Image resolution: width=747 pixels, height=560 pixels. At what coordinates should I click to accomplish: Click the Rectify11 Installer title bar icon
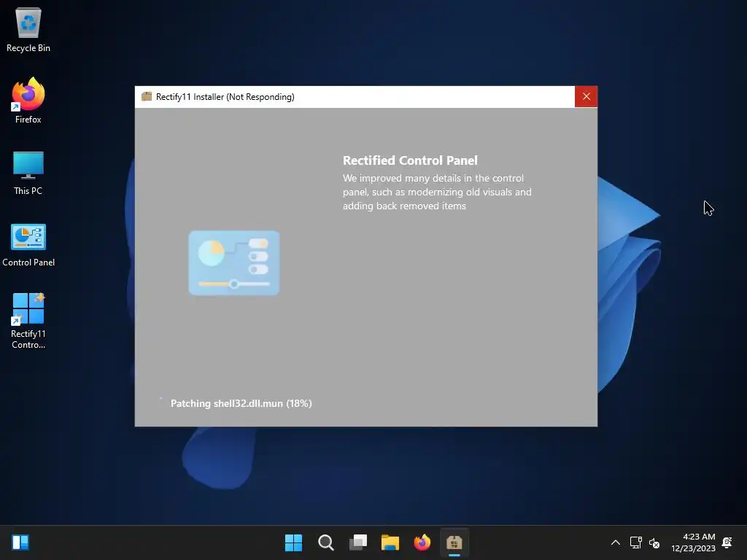click(x=147, y=97)
